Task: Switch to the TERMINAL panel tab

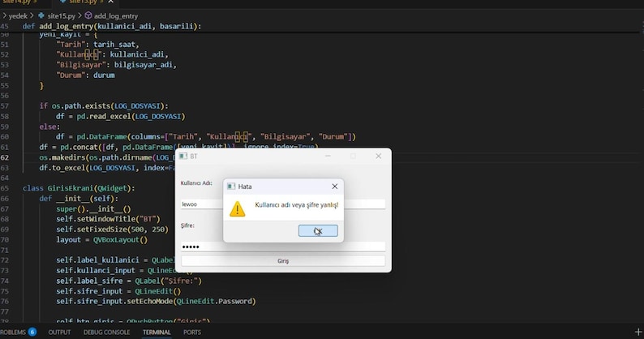Action: (157, 332)
